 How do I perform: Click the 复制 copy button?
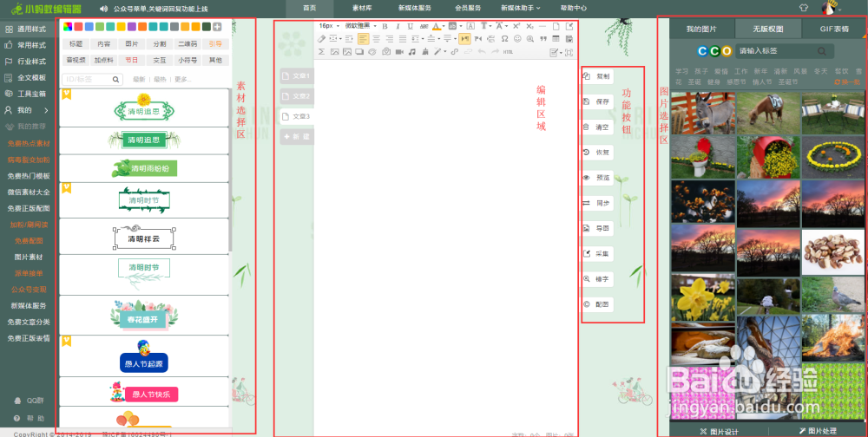598,76
